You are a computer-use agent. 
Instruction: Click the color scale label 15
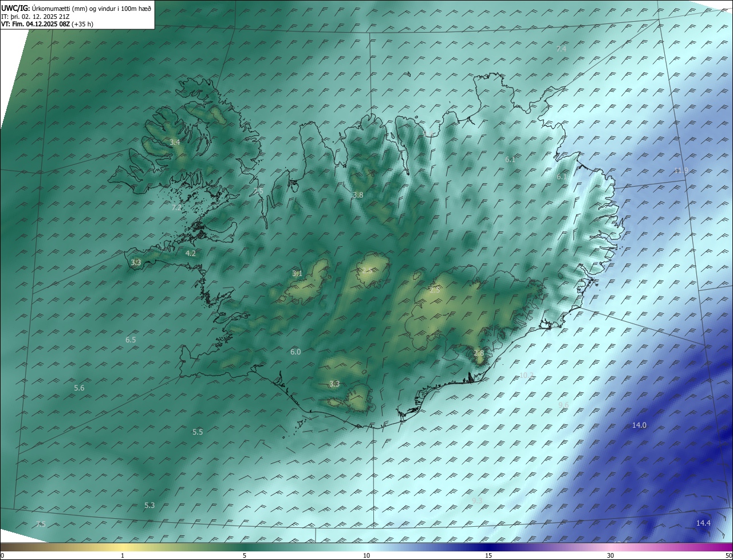coord(488,555)
